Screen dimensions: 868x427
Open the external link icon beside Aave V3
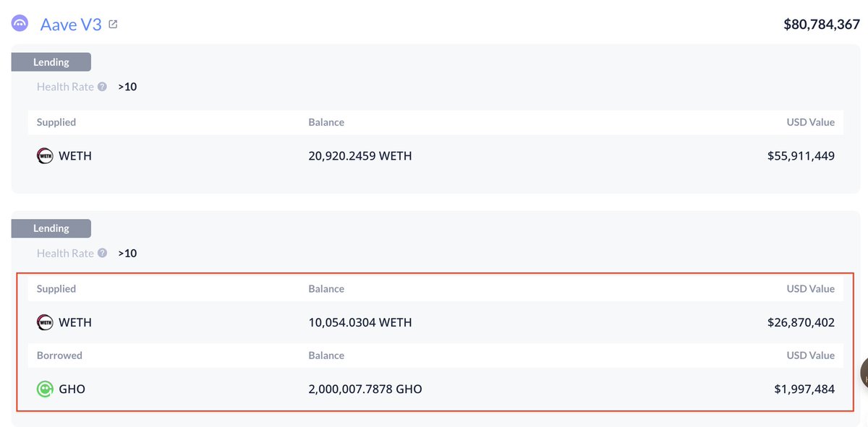point(113,24)
